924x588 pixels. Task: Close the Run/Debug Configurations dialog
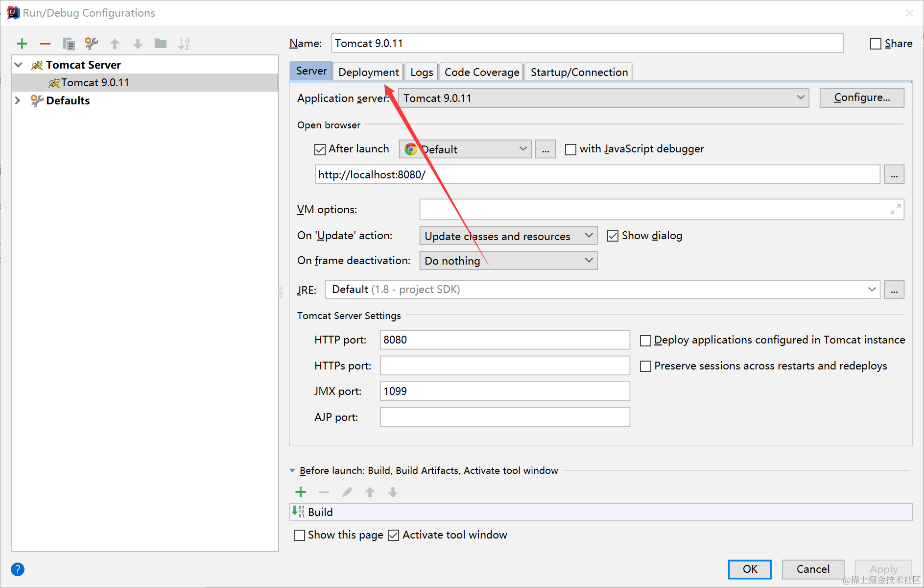point(909,13)
